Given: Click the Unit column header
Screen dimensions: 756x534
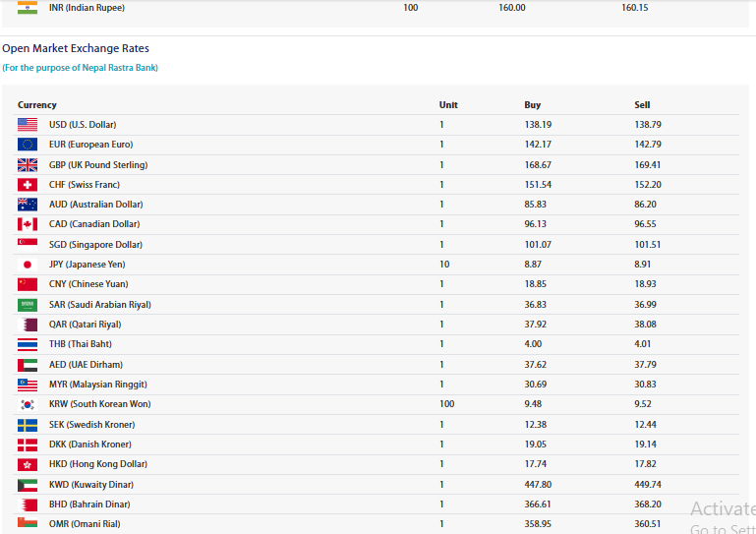Looking at the screenshot, I should [x=448, y=105].
